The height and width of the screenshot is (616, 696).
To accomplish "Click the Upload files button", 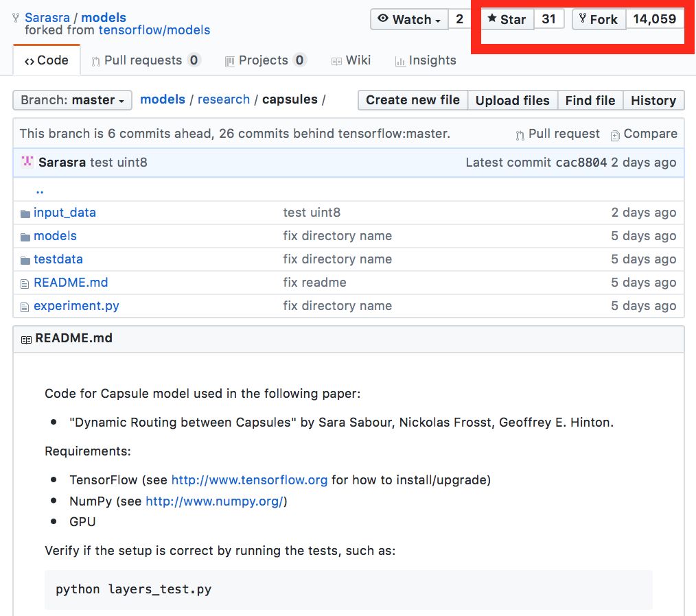I will (x=512, y=100).
